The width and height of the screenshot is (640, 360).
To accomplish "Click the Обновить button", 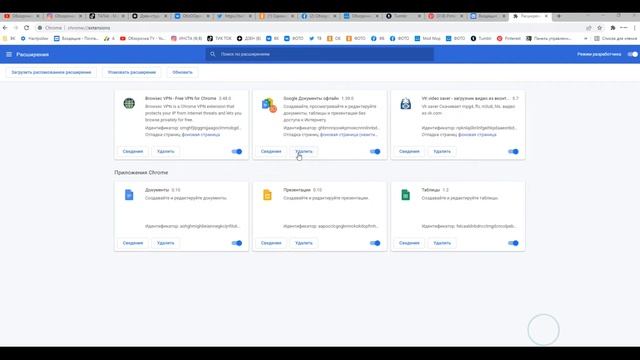I will pyautogui.click(x=182, y=72).
